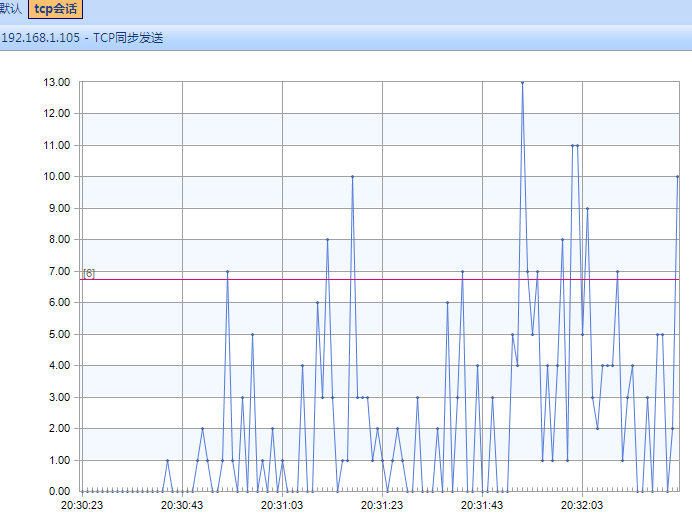This screenshot has width=692, height=517.
Task: Click the highest data point at 13.00
Action: (x=522, y=82)
